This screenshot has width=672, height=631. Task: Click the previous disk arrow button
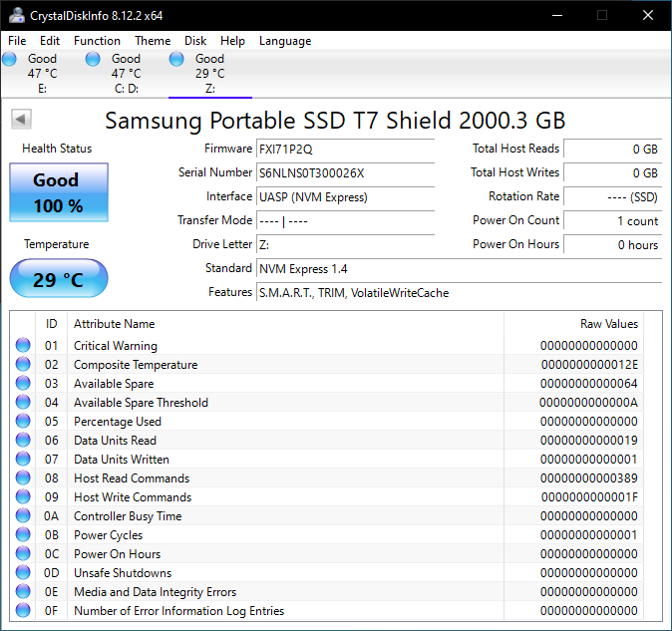point(21,119)
